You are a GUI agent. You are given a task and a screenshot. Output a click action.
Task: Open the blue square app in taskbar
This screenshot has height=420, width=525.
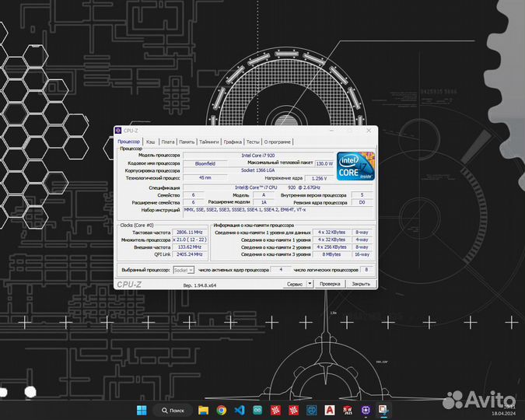312,410
